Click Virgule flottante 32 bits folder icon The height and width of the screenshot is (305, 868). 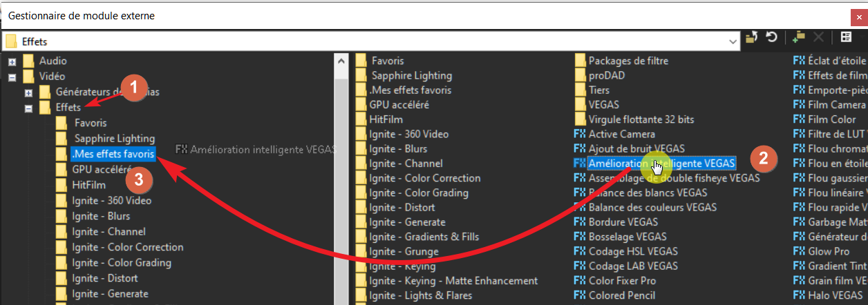click(x=580, y=119)
